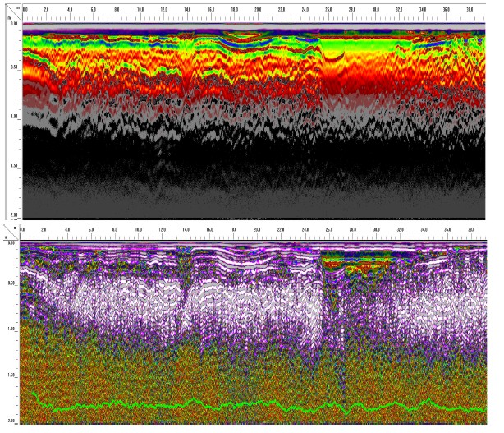
Task: Select the 1.00 depth mark on the lower vertical ruler
Action: (11, 329)
